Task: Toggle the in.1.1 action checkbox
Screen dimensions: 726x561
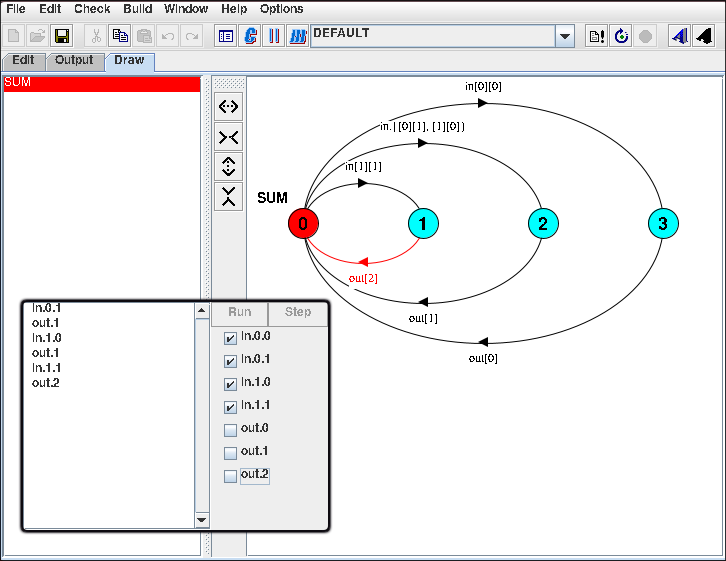Action: click(x=231, y=407)
